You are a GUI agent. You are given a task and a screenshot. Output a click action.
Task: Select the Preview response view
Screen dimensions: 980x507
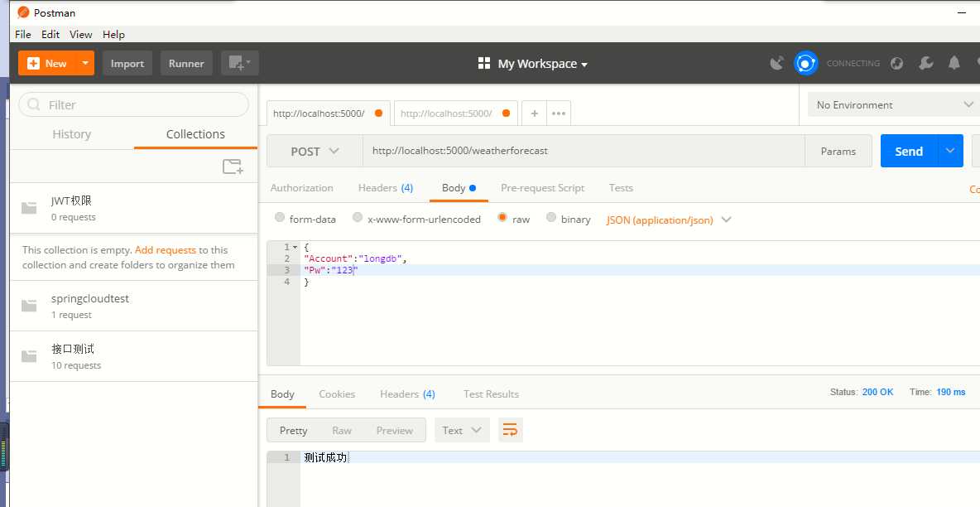click(x=394, y=430)
